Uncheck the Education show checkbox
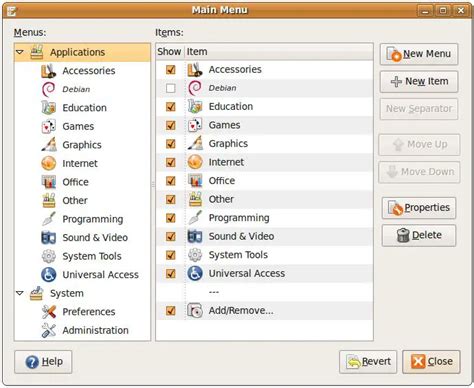The image size is (474, 388). (171, 106)
